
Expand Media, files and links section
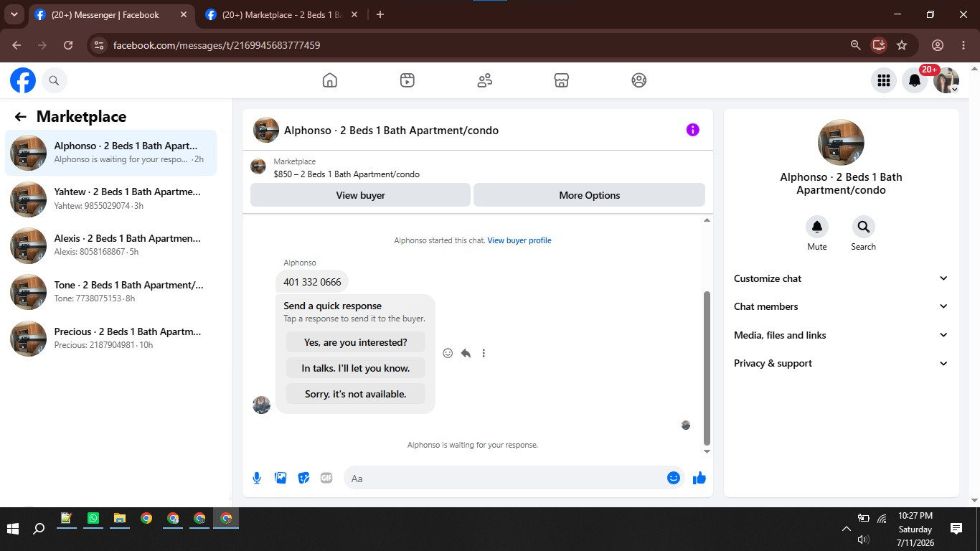tap(841, 335)
